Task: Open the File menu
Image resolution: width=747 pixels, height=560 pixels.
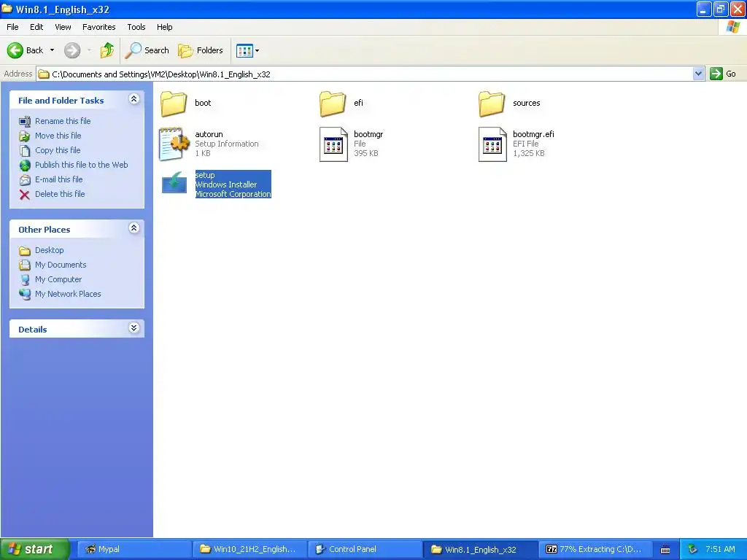Action: 13,27
